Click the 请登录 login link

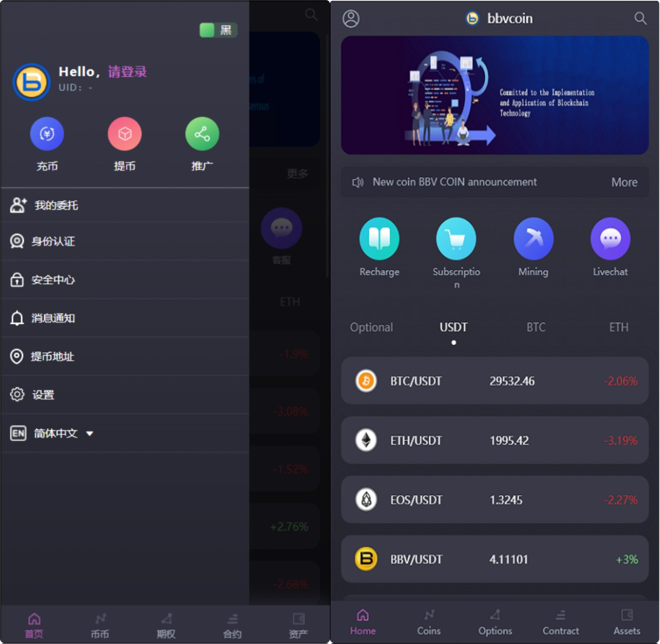click(x=128, y=71)
